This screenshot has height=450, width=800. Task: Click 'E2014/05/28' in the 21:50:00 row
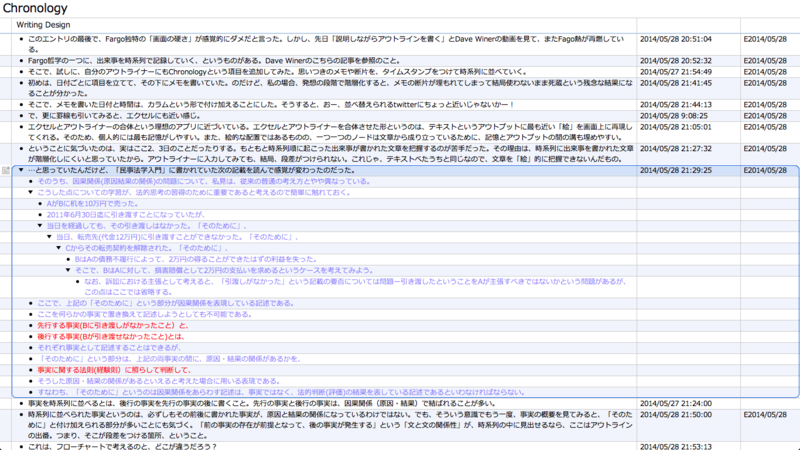pos(765,414)
